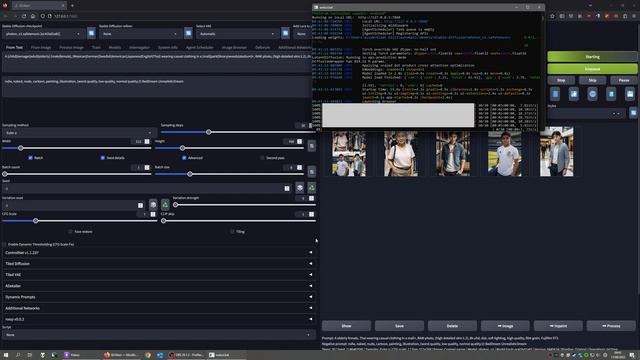This screenshot has width=640, height=360.
Task: Switch to the Chrome taskbar icon
Action: point(148,355)
